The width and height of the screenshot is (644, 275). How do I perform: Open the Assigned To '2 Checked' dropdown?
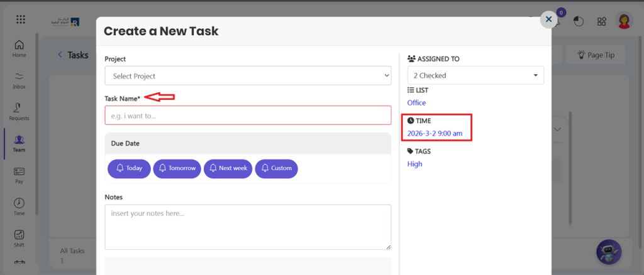(475, 75)
